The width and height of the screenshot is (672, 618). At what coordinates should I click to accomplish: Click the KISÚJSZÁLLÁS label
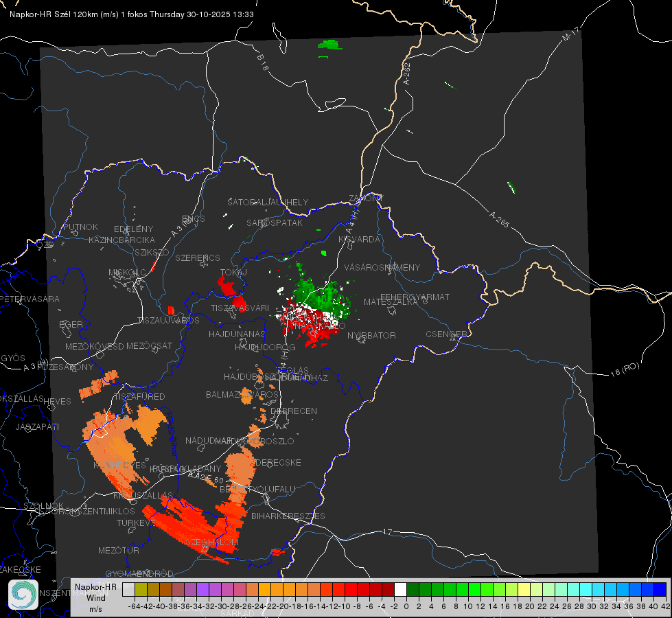tap(143, 495)
